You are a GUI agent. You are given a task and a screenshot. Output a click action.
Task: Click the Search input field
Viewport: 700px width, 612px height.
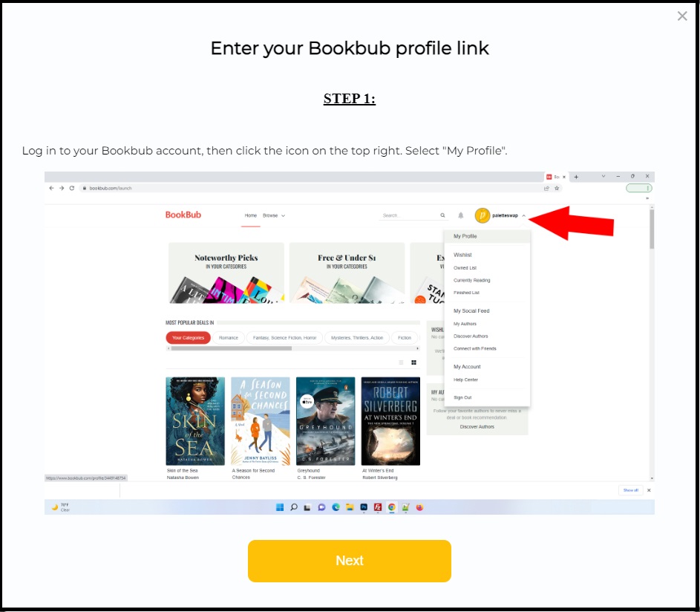pos(409,215)
